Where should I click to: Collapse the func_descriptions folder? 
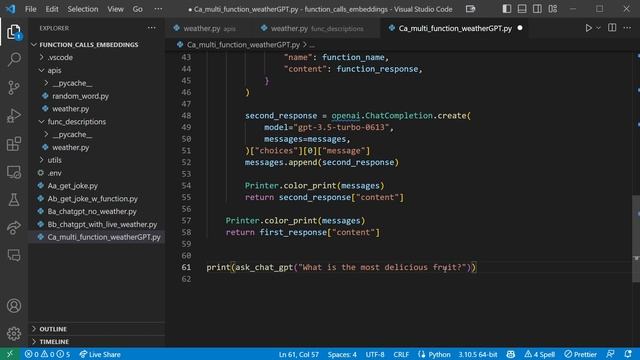tap(77, 122)
